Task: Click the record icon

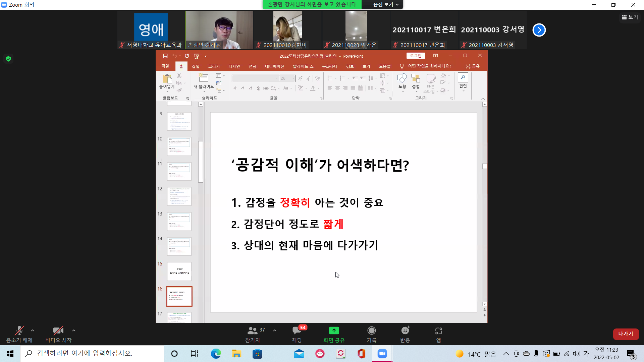Action: tap(371, 331)
